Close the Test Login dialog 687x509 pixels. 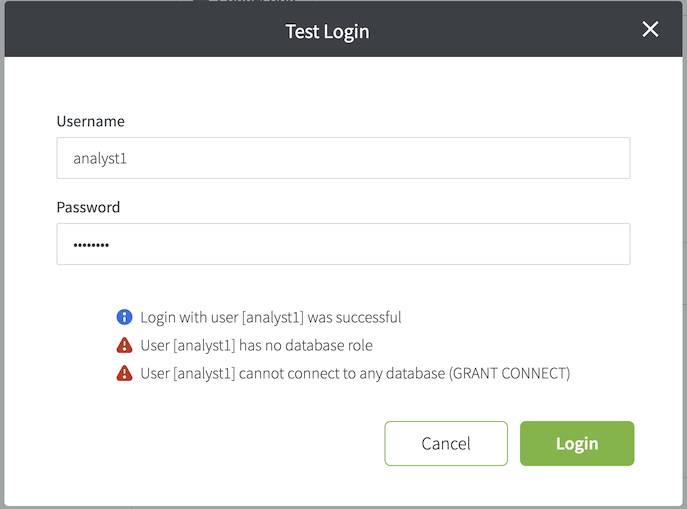click(650, 30)
